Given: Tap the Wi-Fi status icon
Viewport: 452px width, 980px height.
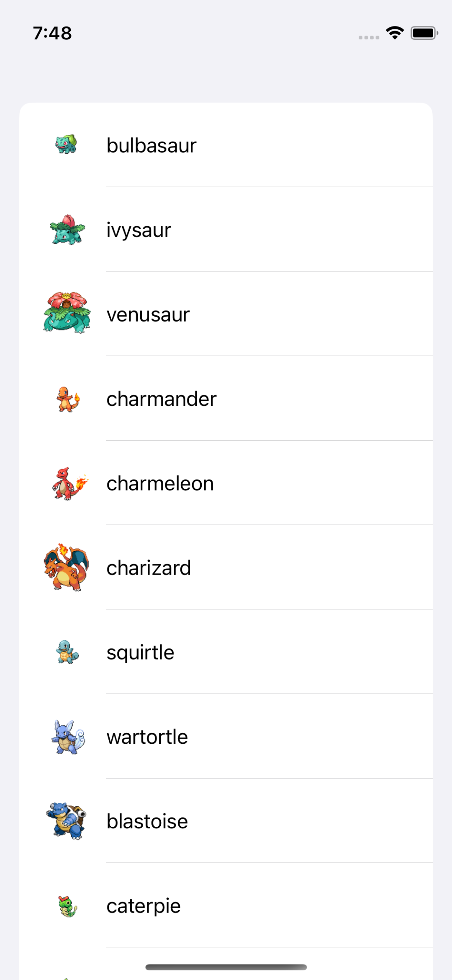Looking at the screenshot, I should (x=395, y=33).
